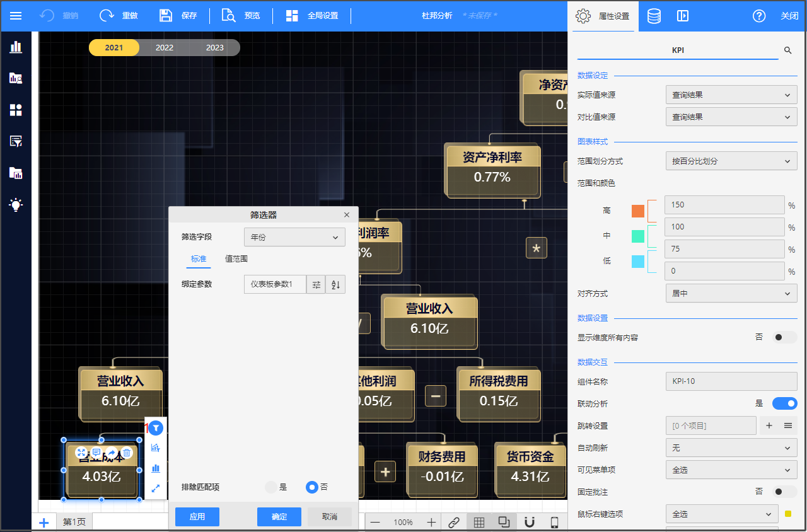
Task: Open the 对齐方式 dropdown
Action: [x=731, y=293]
